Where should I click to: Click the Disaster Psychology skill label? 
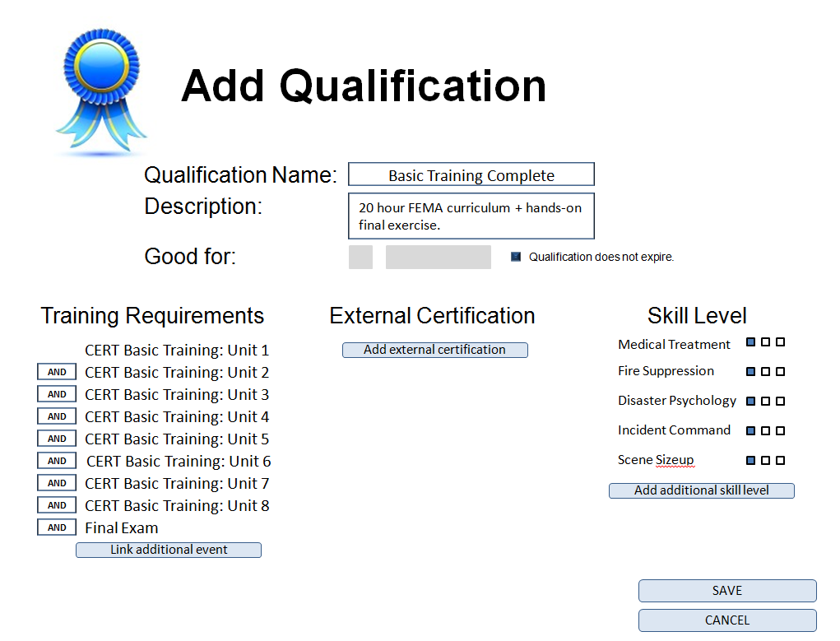click(x=677, y=401)
